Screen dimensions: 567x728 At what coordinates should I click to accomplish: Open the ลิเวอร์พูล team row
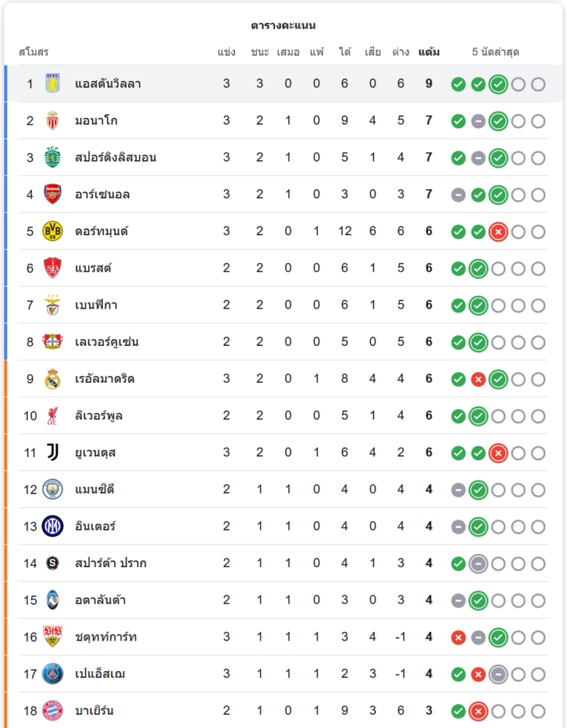(99, 416)
